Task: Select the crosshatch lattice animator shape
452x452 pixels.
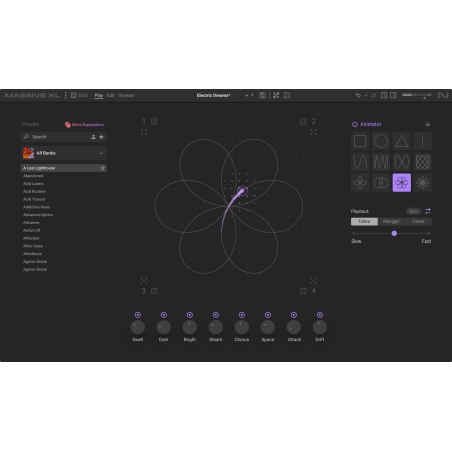Action: click(422, 162)
